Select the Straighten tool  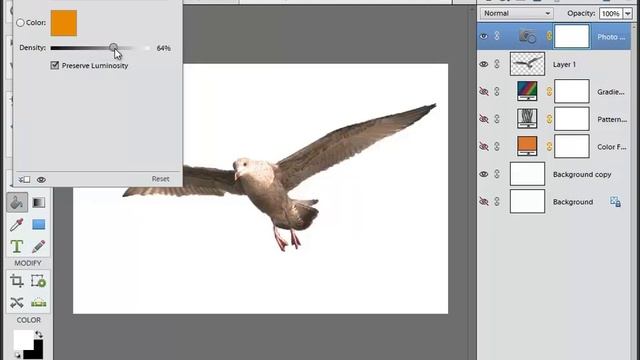[x=38, y=302]
